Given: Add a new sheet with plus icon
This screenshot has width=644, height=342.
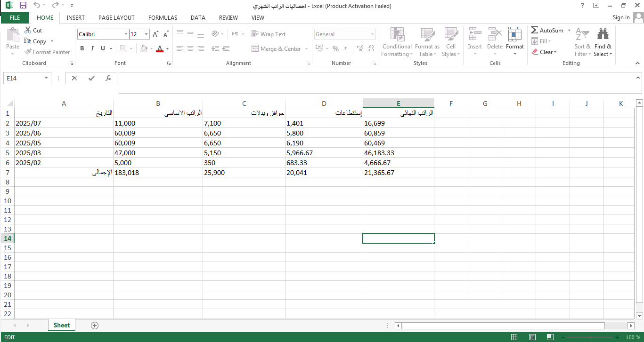Looking at the screenshot, I should [x=95, y=325].
